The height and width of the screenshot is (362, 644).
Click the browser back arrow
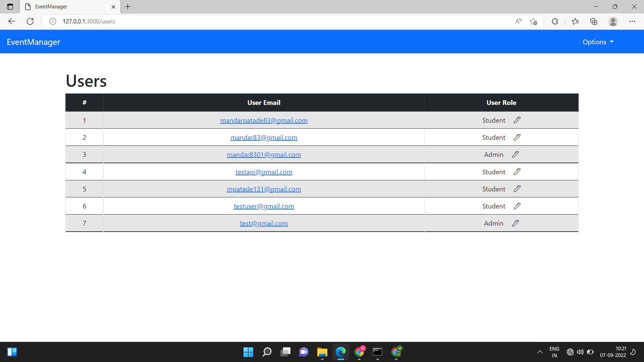(12, 21)
